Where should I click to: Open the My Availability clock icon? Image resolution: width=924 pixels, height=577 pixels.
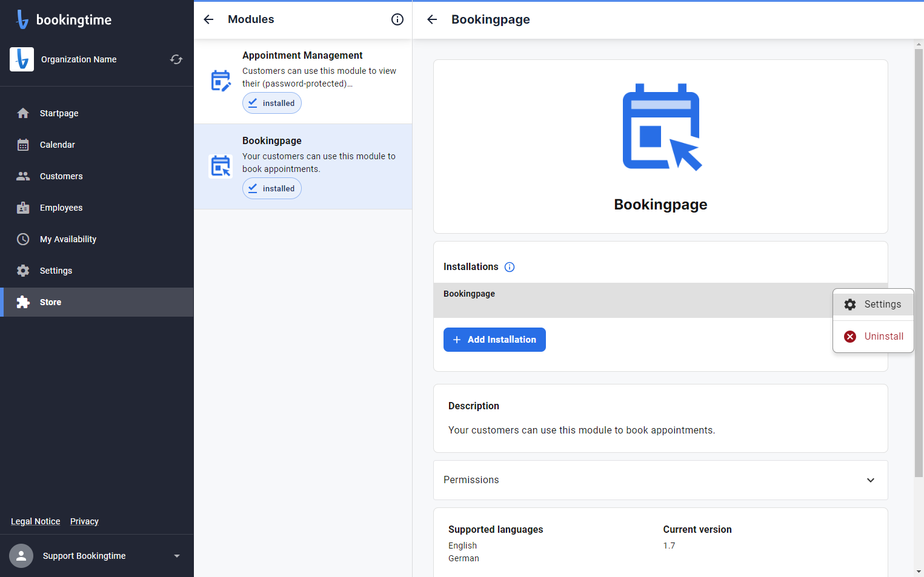(23, 239)
